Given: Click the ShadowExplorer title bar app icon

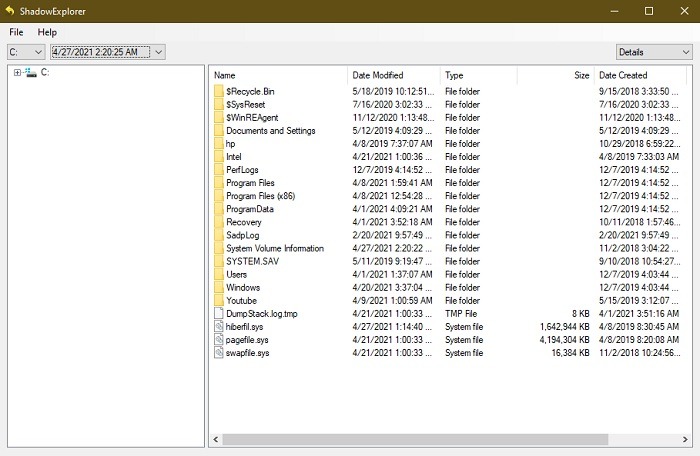Looking at the screenshot, I should coord(10,11).
